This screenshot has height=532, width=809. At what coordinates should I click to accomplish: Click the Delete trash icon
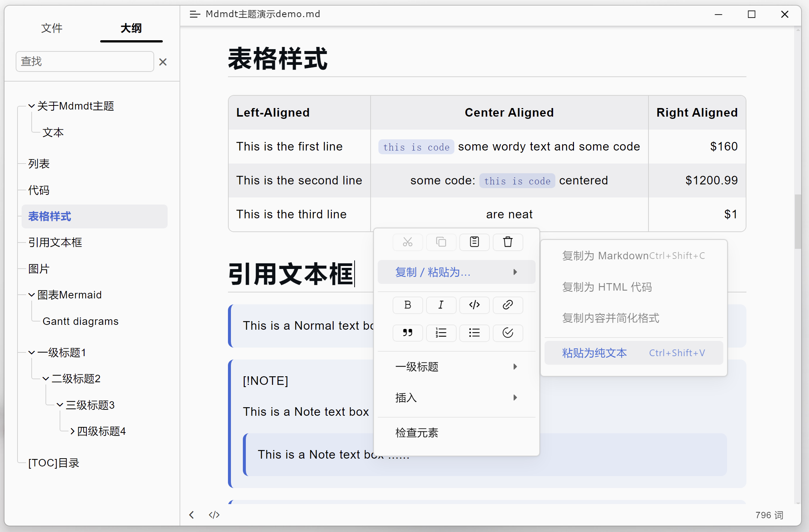[x=508, y=242]
